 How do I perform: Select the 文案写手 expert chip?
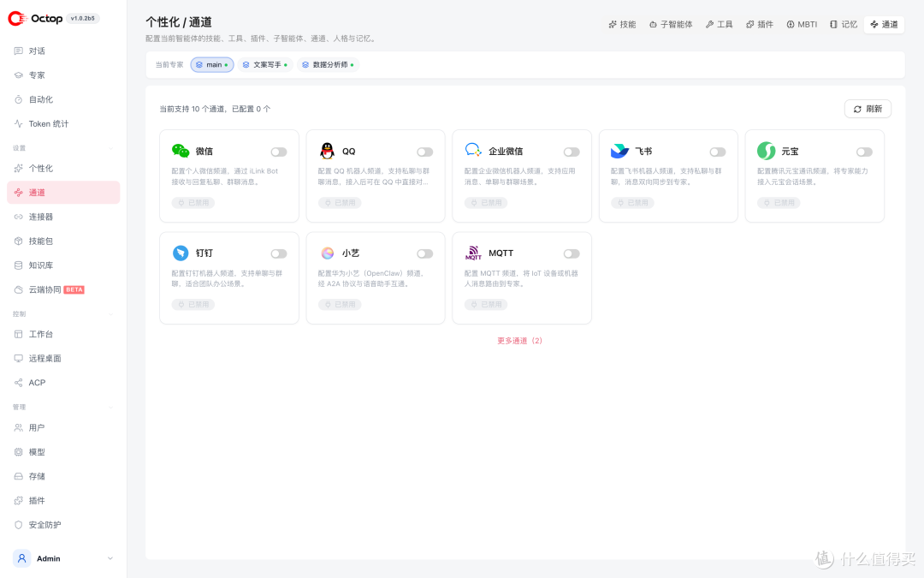pos(265,65)
